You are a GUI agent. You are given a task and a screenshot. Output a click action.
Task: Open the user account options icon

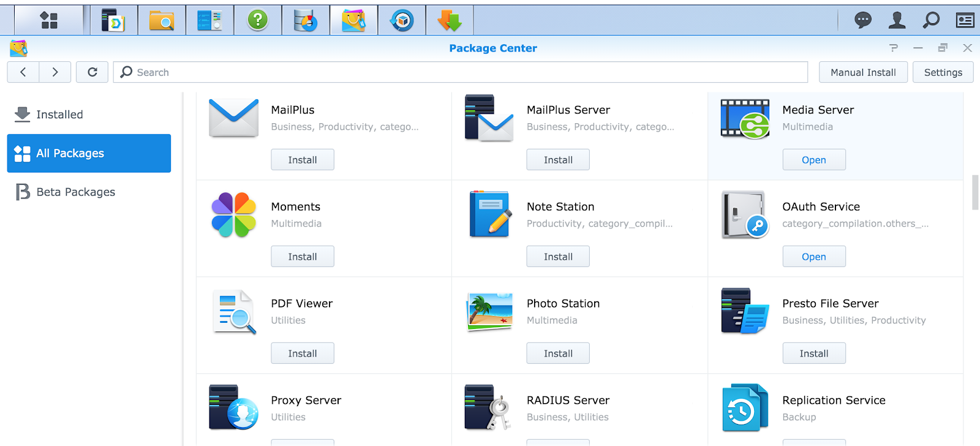897,20
